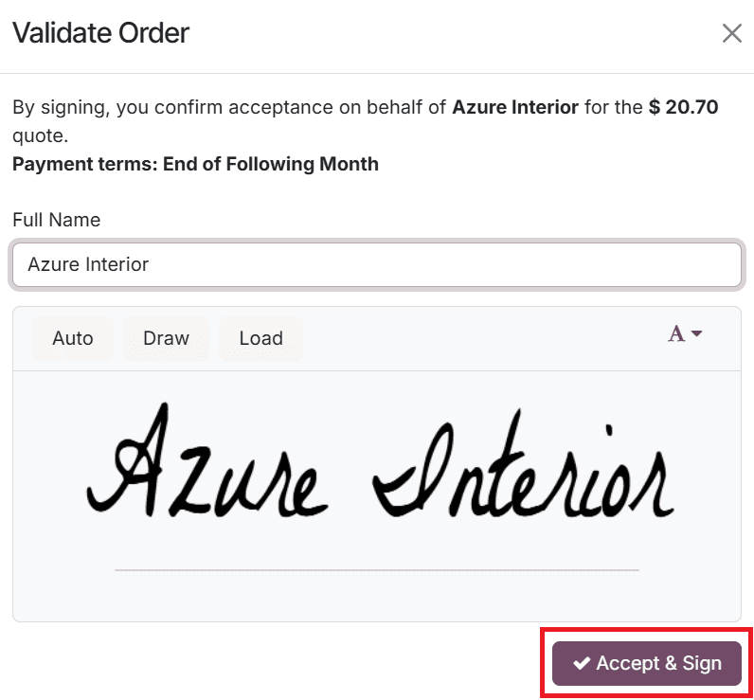Image resolution: width=754 pixels, height=700 pixels.
Task: Click the Full Name field label
Action: pyautogui.click(x=56, y=220)
